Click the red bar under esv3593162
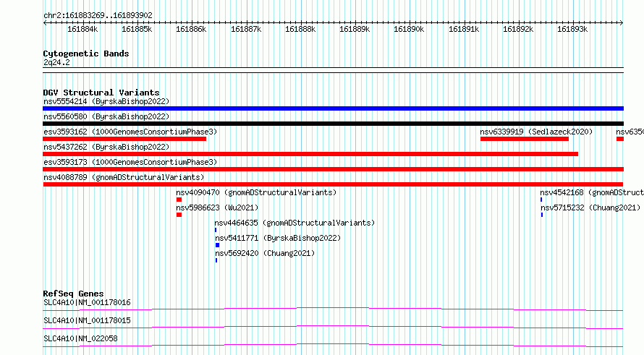The image size is (644, 355). 124,139
